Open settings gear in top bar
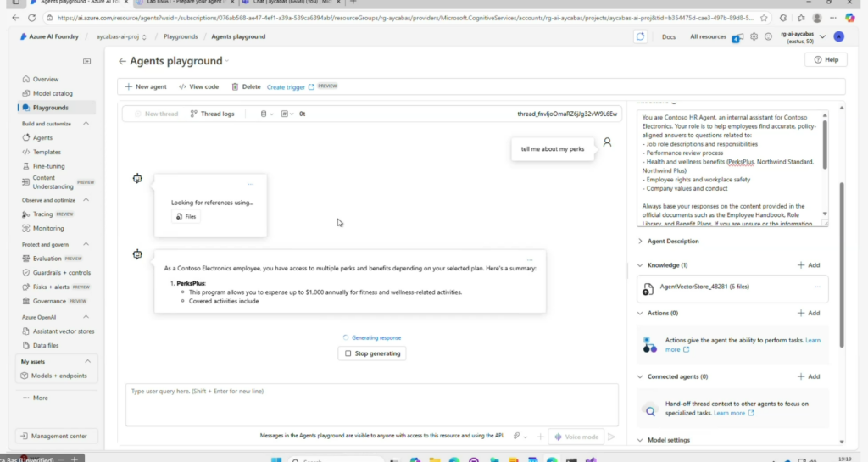Image resolution: width=868 pixels, height=462 pixels. click(754, 37)
